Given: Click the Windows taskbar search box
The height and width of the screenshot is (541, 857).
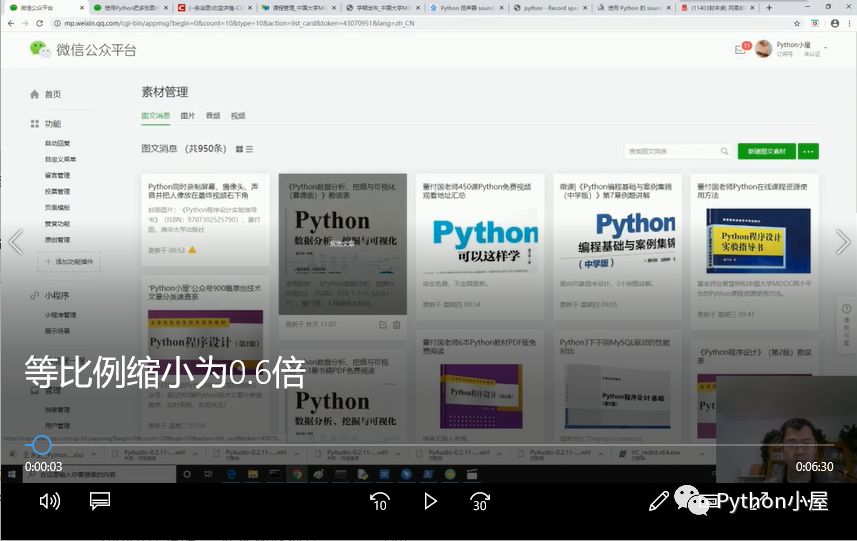Looking at the screenshot, I should (99, 474).
